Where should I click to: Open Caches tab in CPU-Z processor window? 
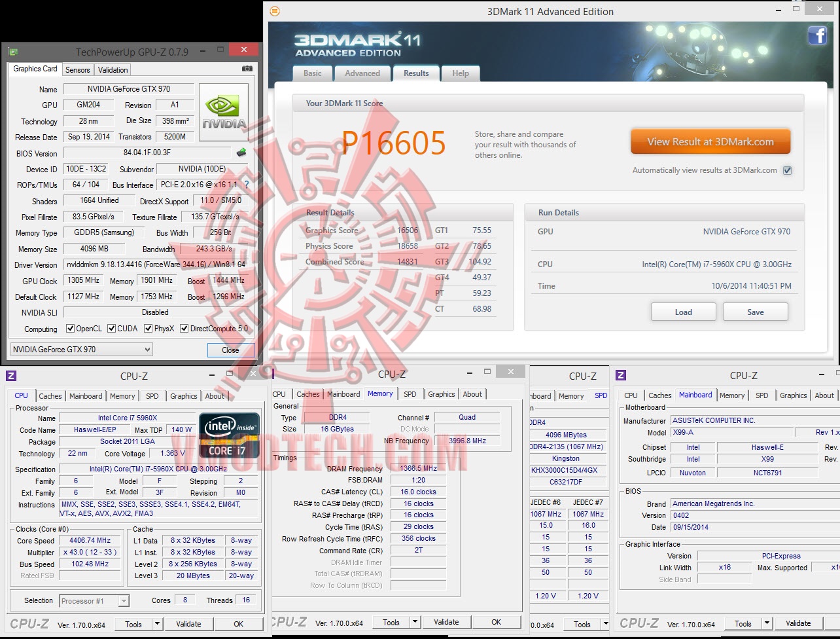click(50, 396)
